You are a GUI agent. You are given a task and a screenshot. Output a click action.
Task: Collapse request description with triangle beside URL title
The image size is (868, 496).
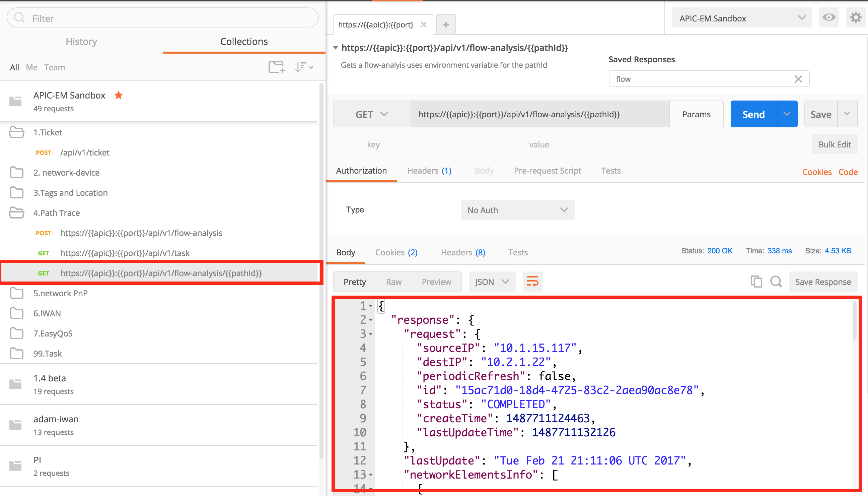[x=336, y=48]
